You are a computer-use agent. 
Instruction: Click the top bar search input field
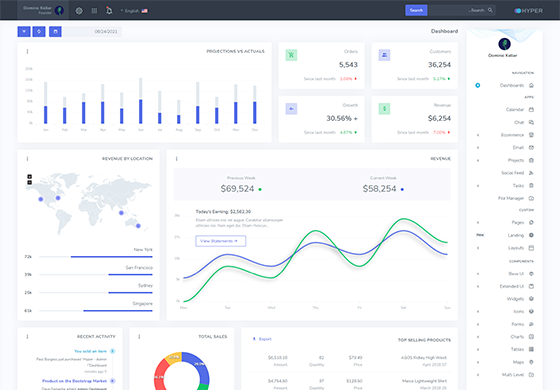(x=462, y=10)
